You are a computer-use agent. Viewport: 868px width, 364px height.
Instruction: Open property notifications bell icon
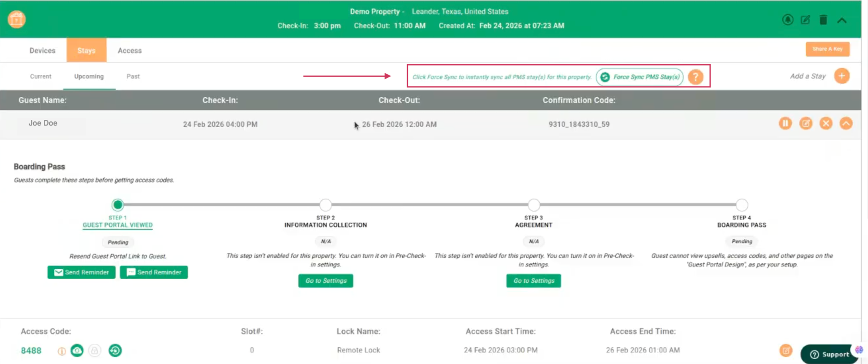tap(788, 20)
